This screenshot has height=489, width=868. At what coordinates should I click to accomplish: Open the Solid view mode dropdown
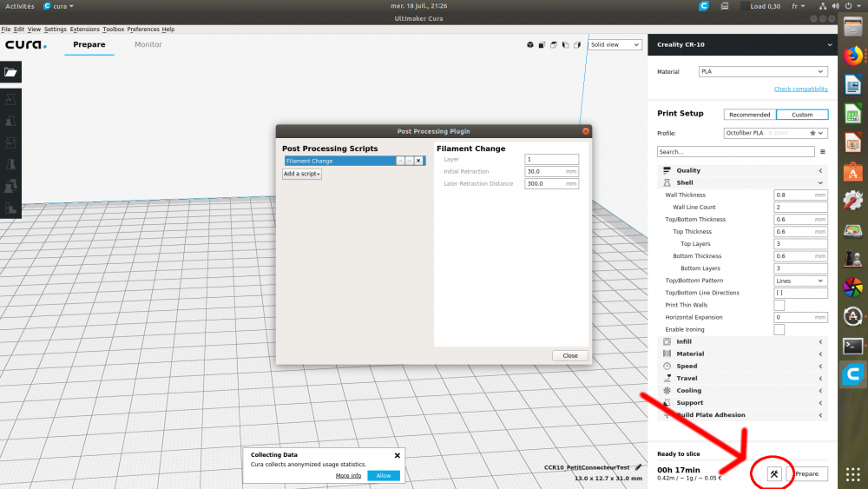[615, 45]
